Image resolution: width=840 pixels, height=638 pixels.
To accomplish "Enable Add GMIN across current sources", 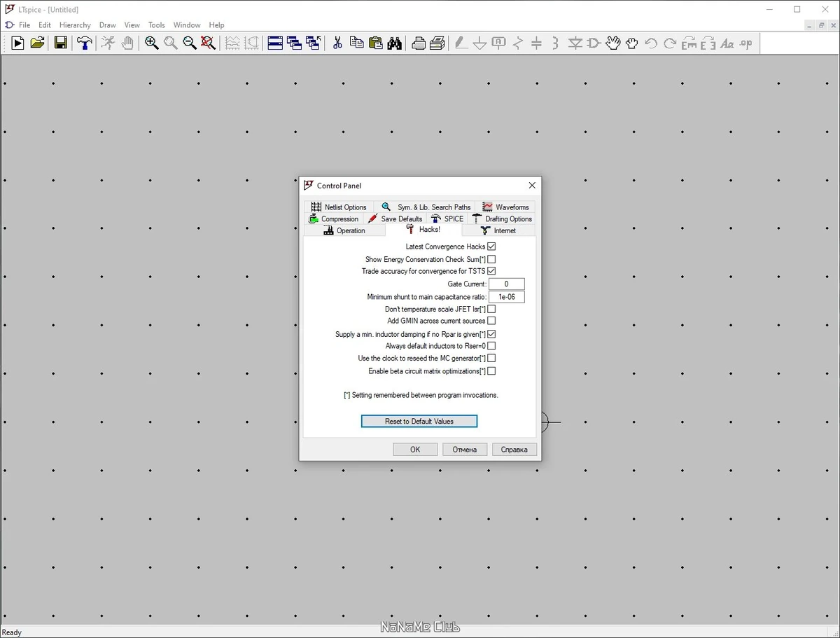I will (x=491, y=321).
